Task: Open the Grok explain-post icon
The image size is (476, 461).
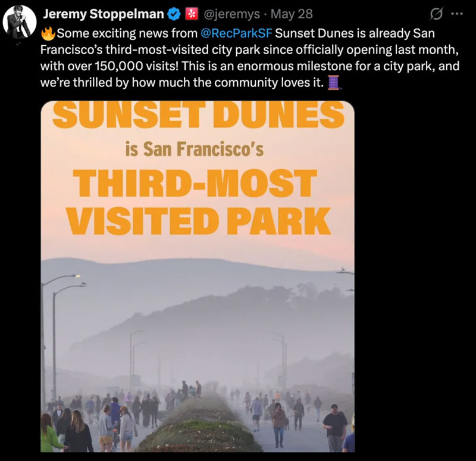Action: coord(436,14)
